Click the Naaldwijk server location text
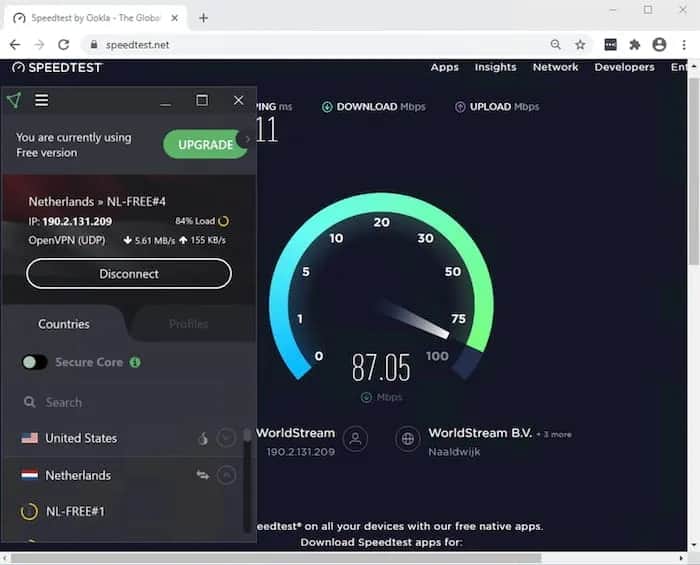Screen dimensions: 700x565 454,452
